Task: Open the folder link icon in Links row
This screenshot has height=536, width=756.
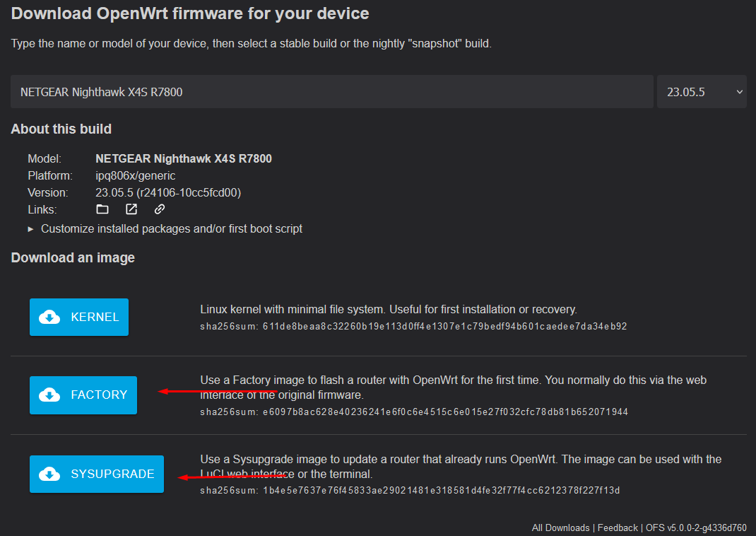Action: coord(102,209)
